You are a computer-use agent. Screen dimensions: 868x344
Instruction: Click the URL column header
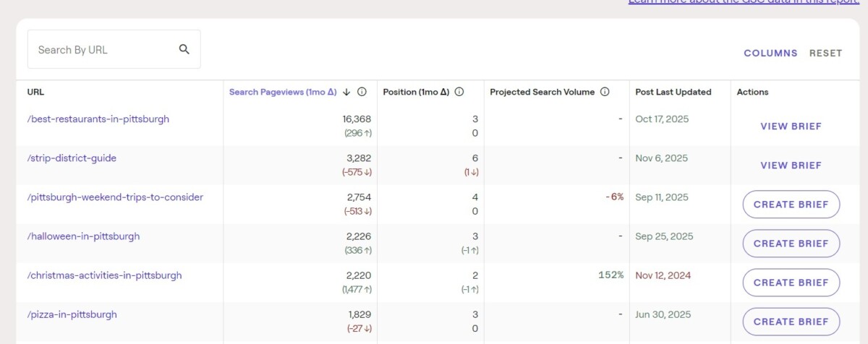pyautogui.click(x=35, y=92)
